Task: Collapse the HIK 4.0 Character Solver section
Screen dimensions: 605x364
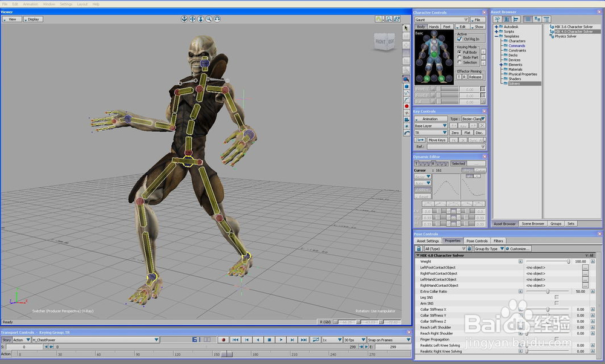Action: (417, 255)
